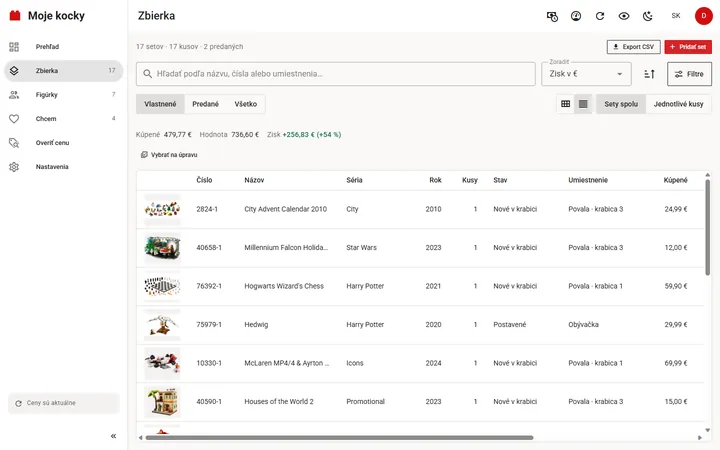Open Figúrky in the sidebar

(x=63, y=95)
